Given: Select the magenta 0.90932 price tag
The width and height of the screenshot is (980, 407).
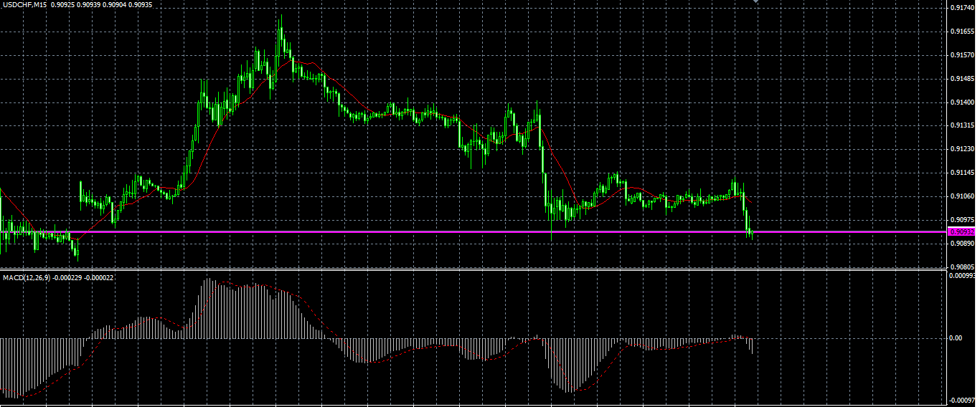Looking at the screenshot, I should coord(961,232).
